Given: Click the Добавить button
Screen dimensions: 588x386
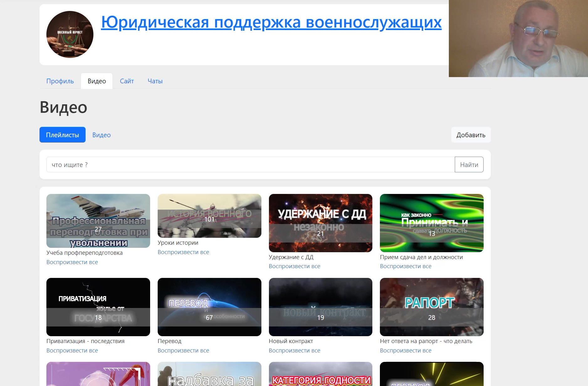Looking at the screenshot, I should tap(471, 135).
